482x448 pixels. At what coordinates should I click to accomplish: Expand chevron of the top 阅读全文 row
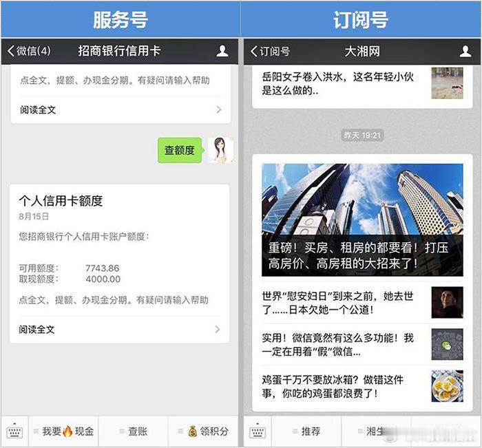click(x=218, y=109)
